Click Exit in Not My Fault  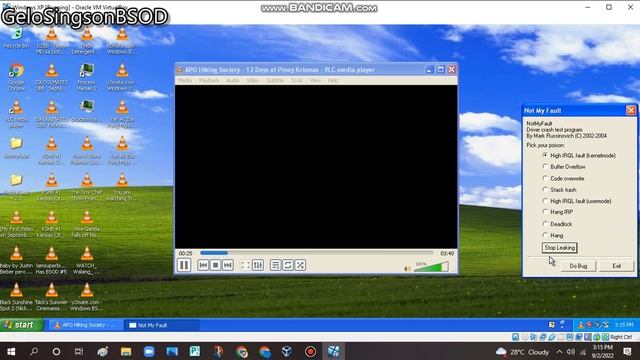[617, 266]
